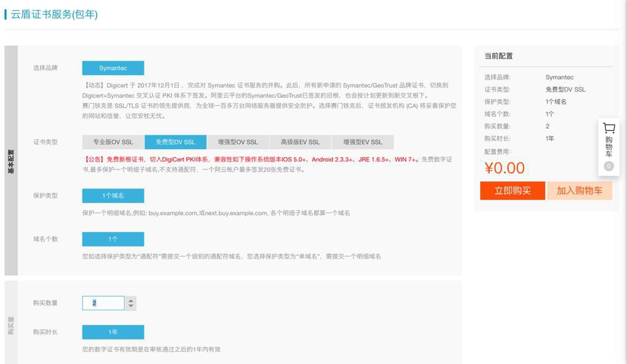Viewport: 627px width, 364px height.
Task: Click the 选择品牌 field label
Action: [45, 68]
